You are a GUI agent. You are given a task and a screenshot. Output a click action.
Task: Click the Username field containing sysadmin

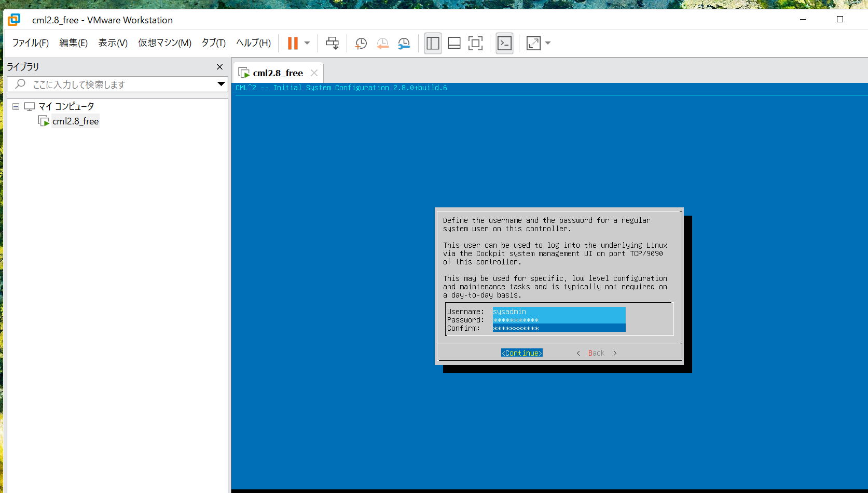pyautogui.click(x=559, y=312)
